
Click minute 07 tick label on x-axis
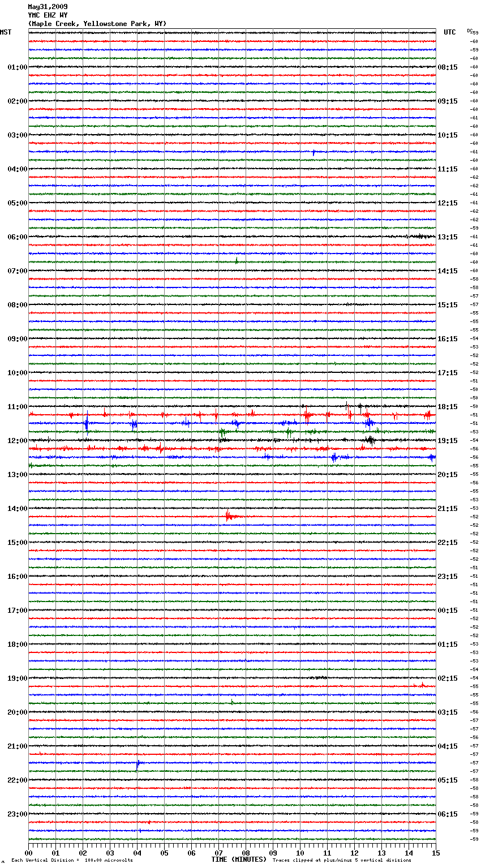(x=218, y=853)
